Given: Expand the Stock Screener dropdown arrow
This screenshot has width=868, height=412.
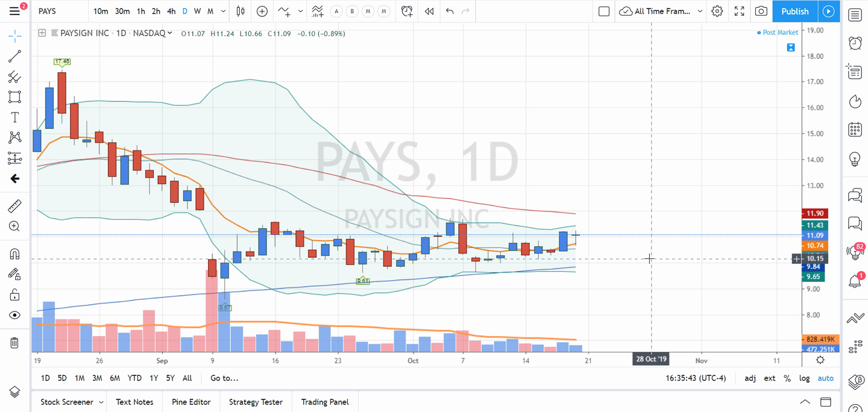Looking at the screenshot, I should tap(101, 402).
